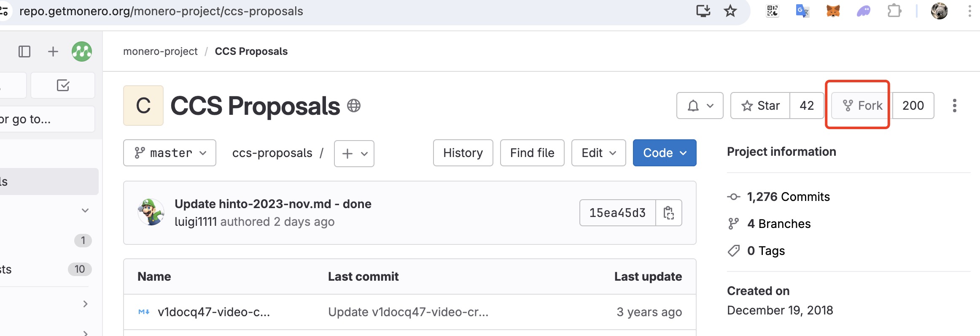Viewport: 980px width, 336px height.
Task: Open the green user avatar menu
Action: pyautogui.click(x=82, y=51)
